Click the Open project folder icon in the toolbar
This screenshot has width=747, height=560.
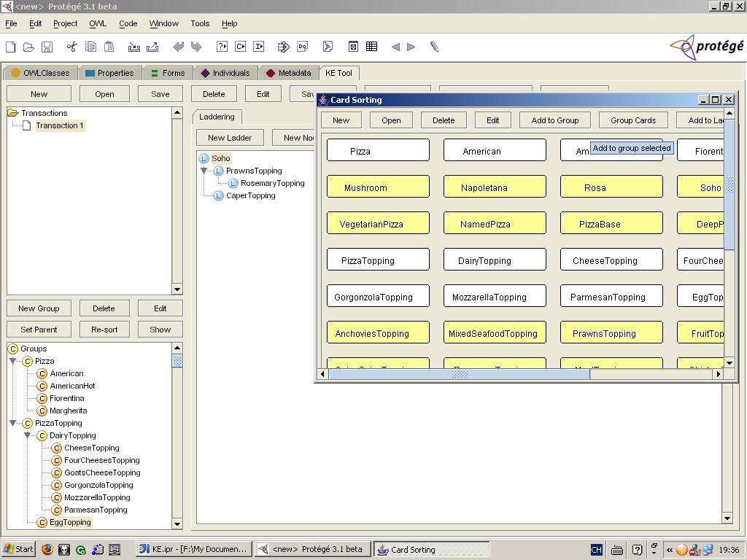tap(28, 47)
